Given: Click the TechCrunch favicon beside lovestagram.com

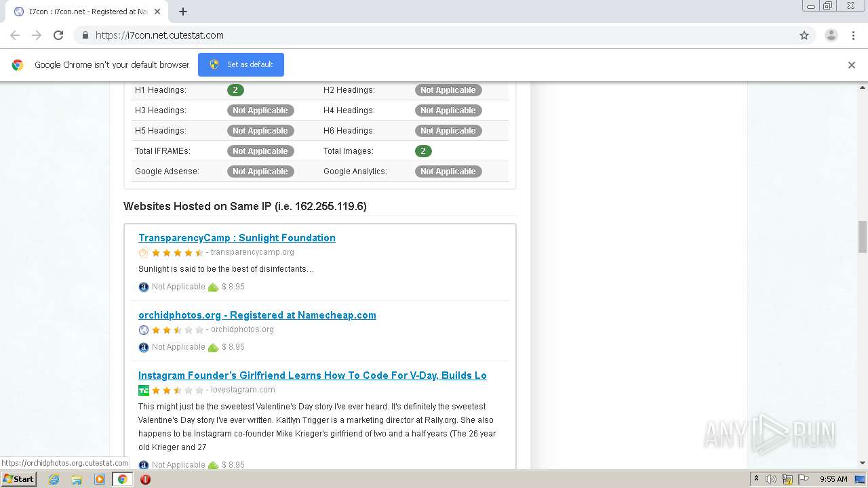Looking at the screenshot, I should coord(143,390).
